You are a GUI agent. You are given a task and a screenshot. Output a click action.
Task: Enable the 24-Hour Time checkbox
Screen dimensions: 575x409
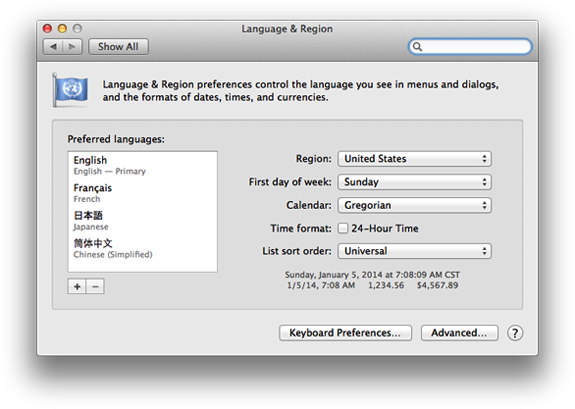point(343,228)
